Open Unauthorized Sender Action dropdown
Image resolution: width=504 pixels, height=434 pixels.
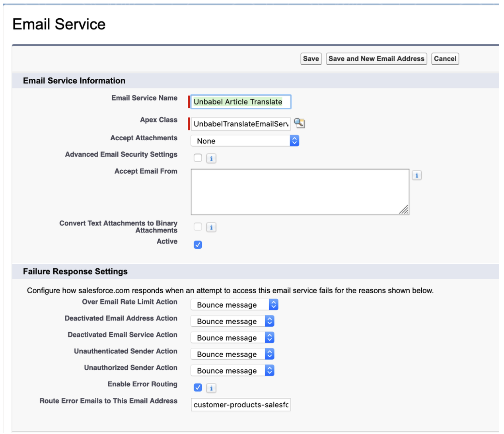(232, 371)
